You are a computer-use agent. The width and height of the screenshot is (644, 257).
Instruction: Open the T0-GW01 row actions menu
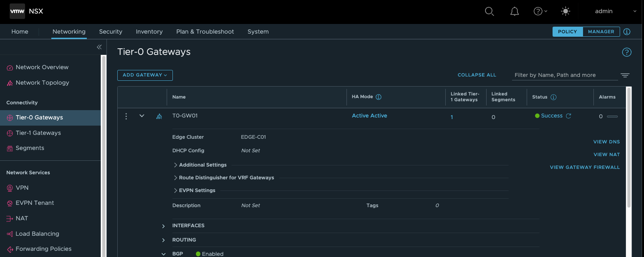click(126, 116)
